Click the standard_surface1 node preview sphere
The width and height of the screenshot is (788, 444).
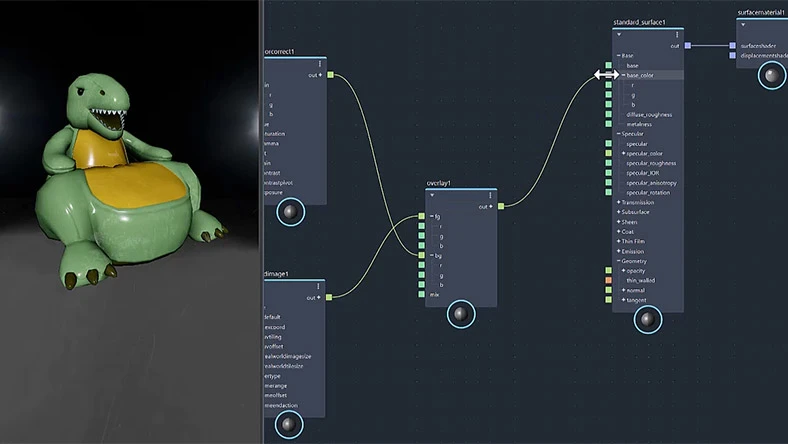point(648,319)
